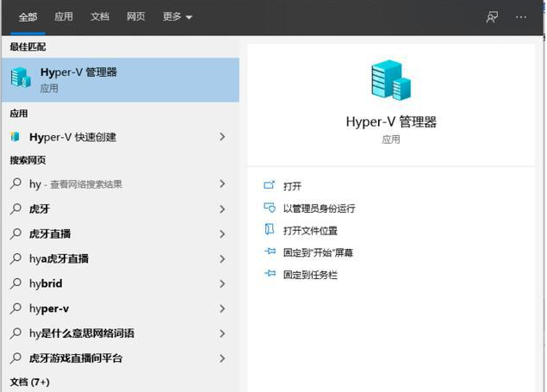The height and width of the screenshot is (392, 547).
Task: Choose 固定到"开始"屏幕
Action: [318, 252]
